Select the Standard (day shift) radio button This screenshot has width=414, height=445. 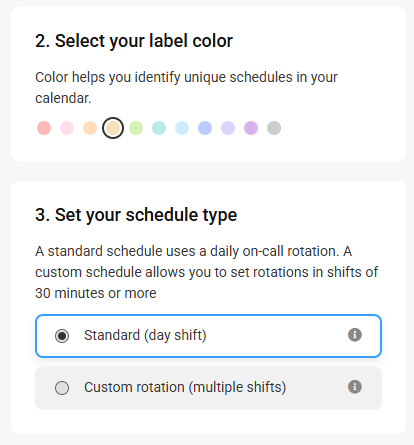click(62, 336)
